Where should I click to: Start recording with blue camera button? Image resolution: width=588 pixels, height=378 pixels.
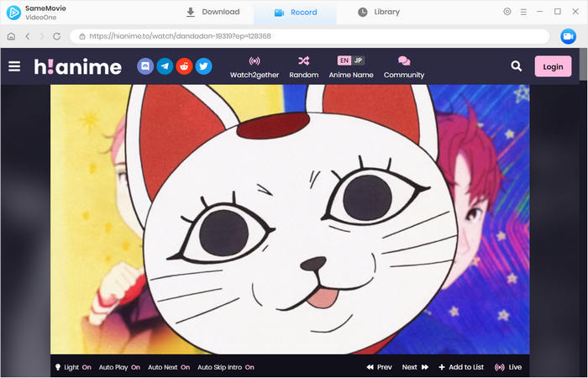(x=568, y=36)
